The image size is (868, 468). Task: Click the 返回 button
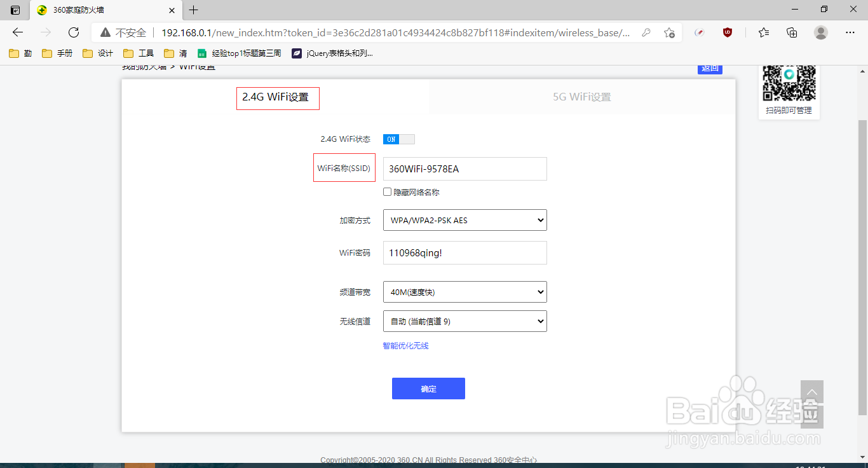(710, 69)
